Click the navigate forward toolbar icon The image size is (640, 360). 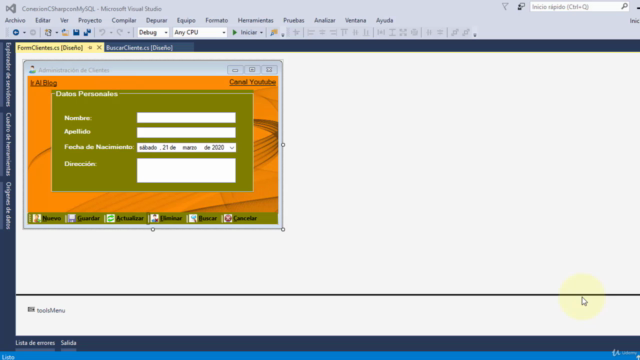[x=33, y=32]
